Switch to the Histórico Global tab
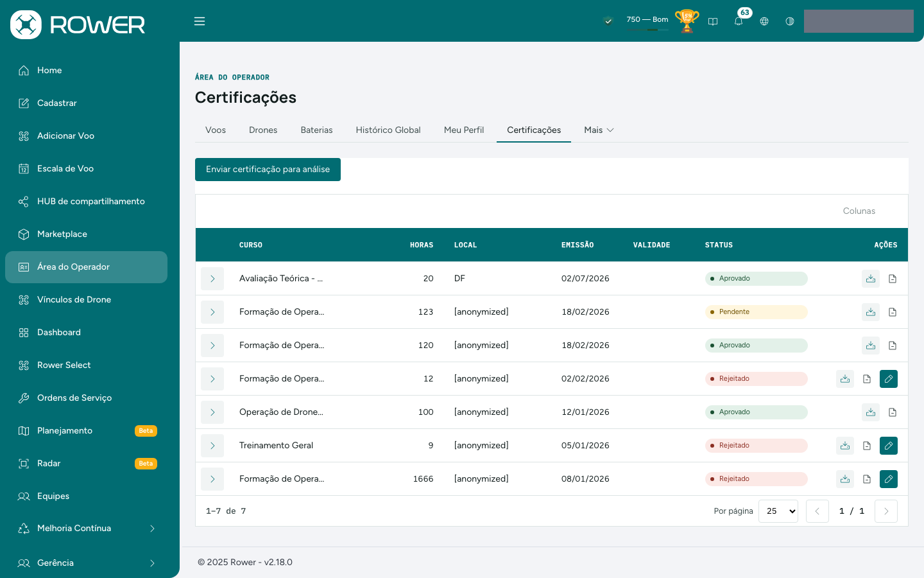Viewport: 924px width, 578px height. point(388,130)
